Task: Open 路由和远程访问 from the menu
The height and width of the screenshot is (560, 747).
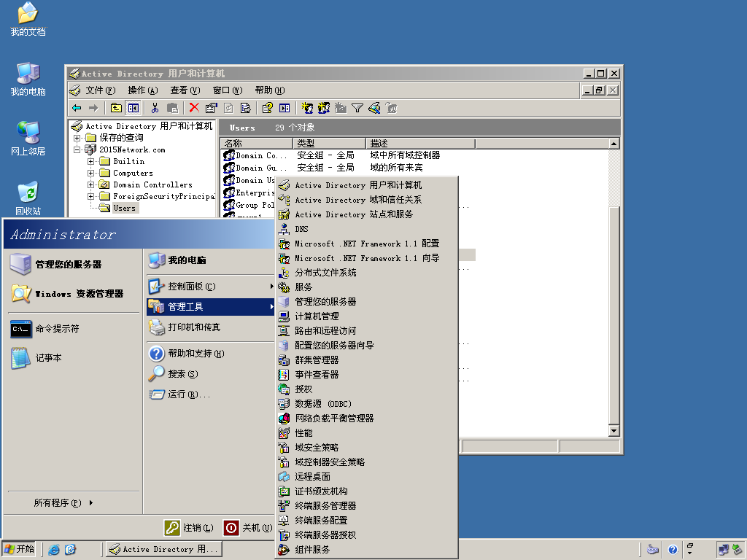Action: (x=367, y=331)
